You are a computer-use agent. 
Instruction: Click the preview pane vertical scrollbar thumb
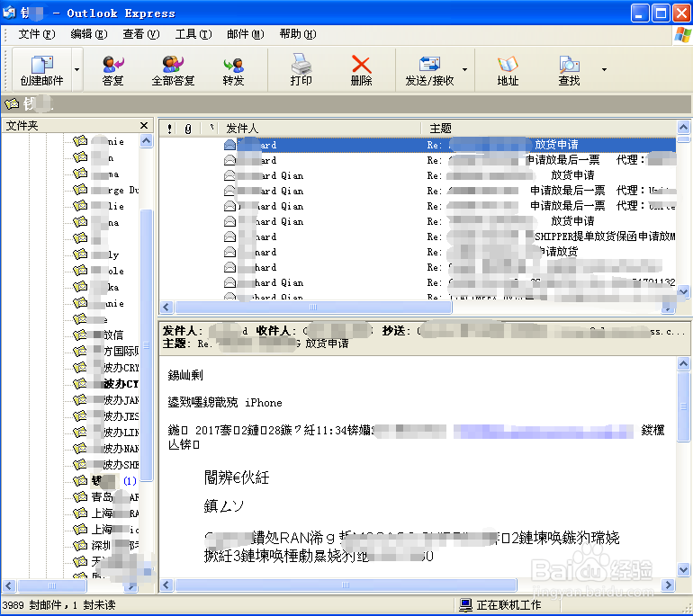[683, 406]
